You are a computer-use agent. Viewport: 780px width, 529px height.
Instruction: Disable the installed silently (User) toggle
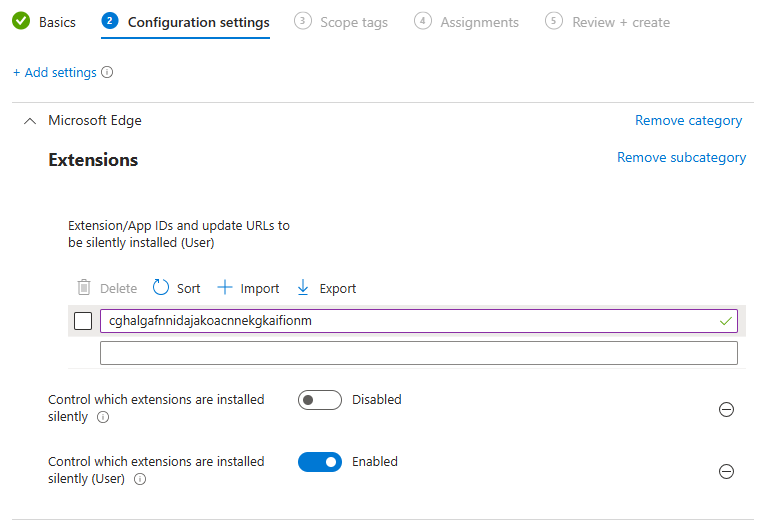(x=320, y=462)
